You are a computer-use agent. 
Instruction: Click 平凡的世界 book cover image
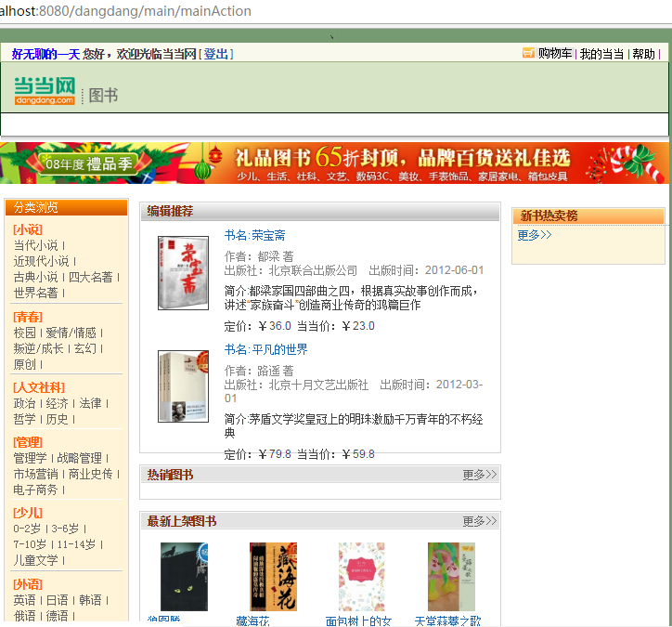tap(183, 386)
